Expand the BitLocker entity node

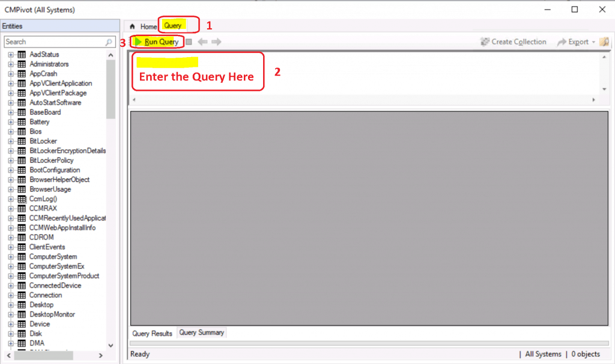tap(11, 141)
